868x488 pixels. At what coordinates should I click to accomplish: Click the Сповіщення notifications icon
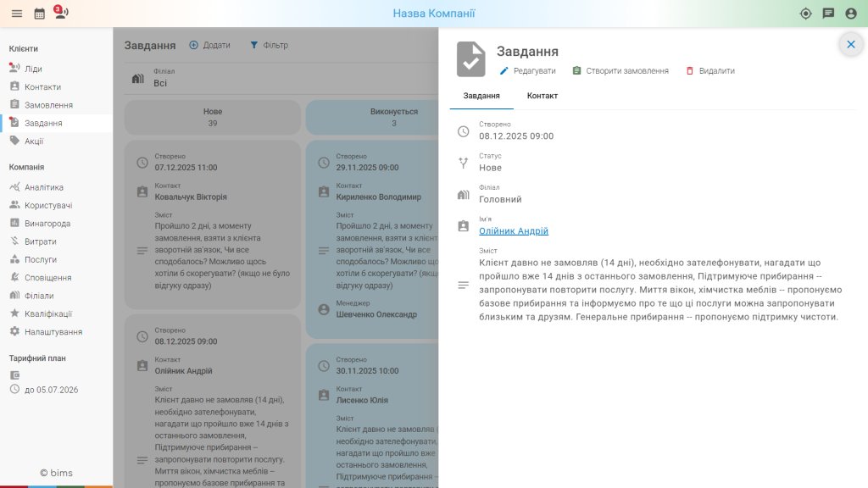click(14, 277)
